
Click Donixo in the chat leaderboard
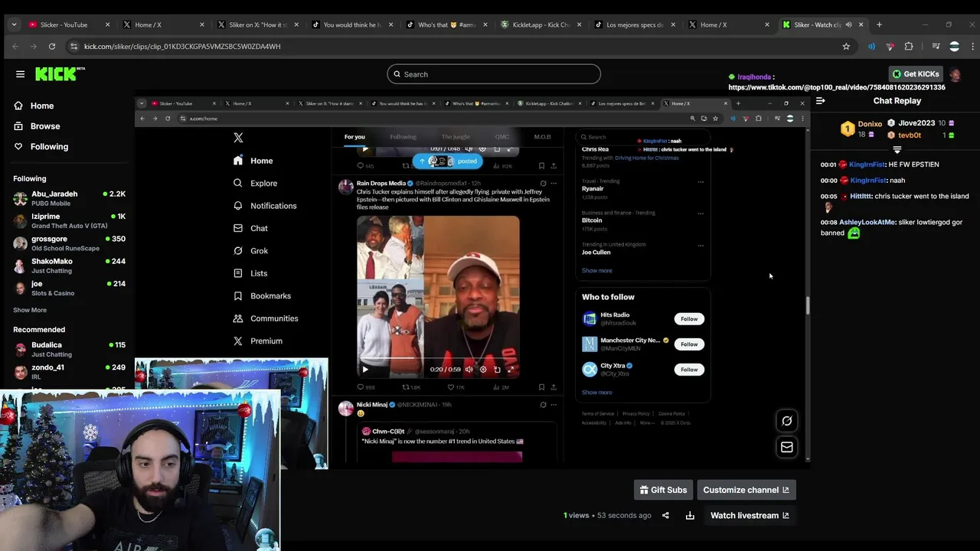point(869,124)
